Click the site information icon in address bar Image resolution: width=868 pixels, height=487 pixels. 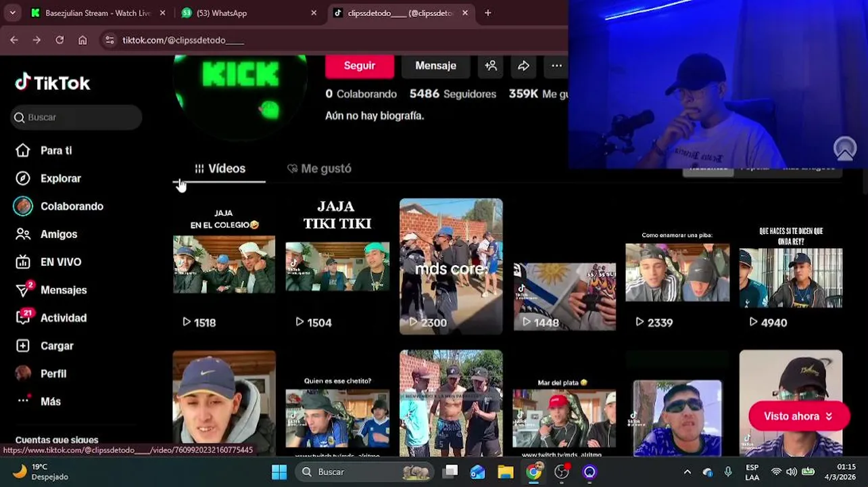(110, 40)
